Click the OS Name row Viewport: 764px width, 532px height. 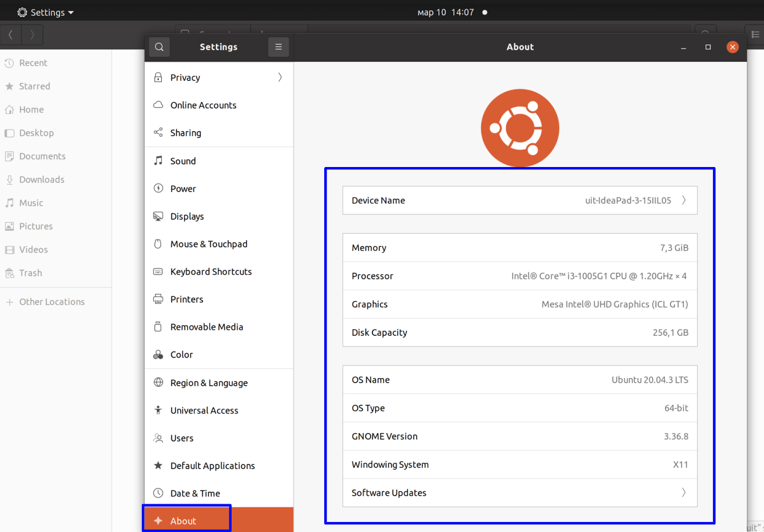pos(520,380)
